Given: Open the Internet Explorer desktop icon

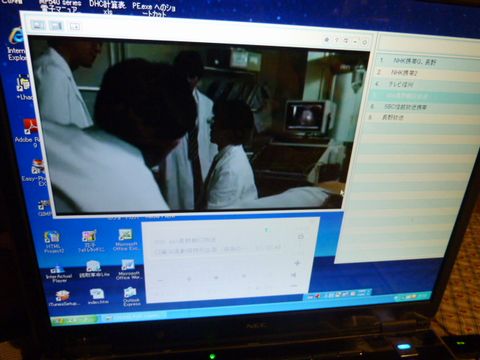Looking at the screenshot, I should point(16,45).
